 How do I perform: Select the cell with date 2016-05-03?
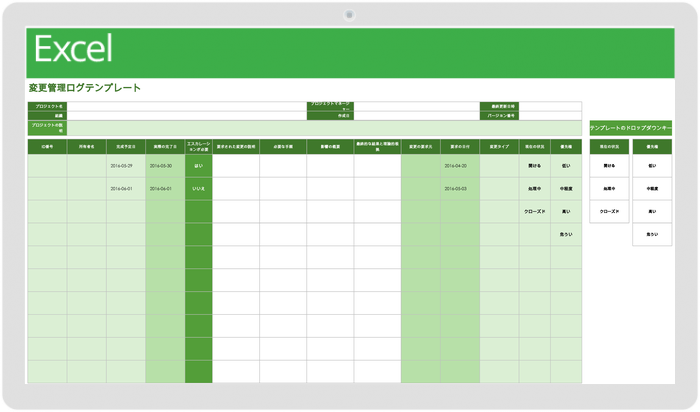click(460, 189)
